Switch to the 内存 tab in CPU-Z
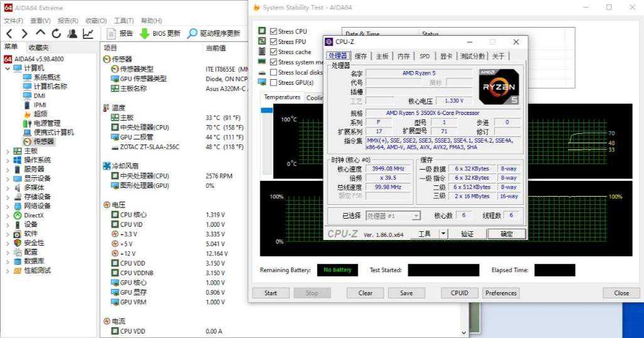 pyautogui.click(x=404, y=57)
